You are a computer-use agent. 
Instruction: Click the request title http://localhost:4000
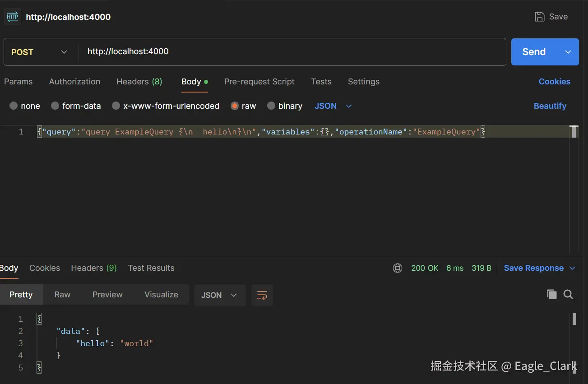click(x=68, y=17)
